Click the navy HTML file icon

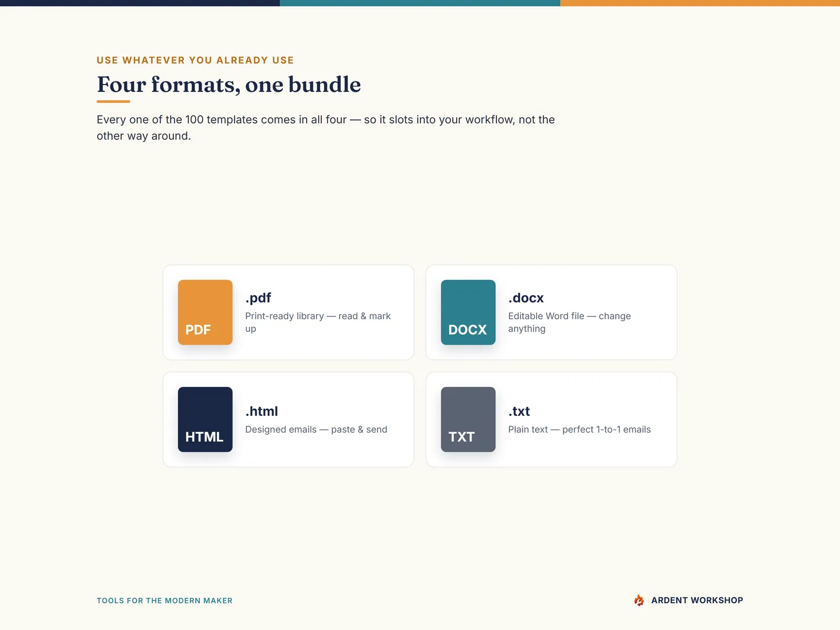tap(205, 419)
